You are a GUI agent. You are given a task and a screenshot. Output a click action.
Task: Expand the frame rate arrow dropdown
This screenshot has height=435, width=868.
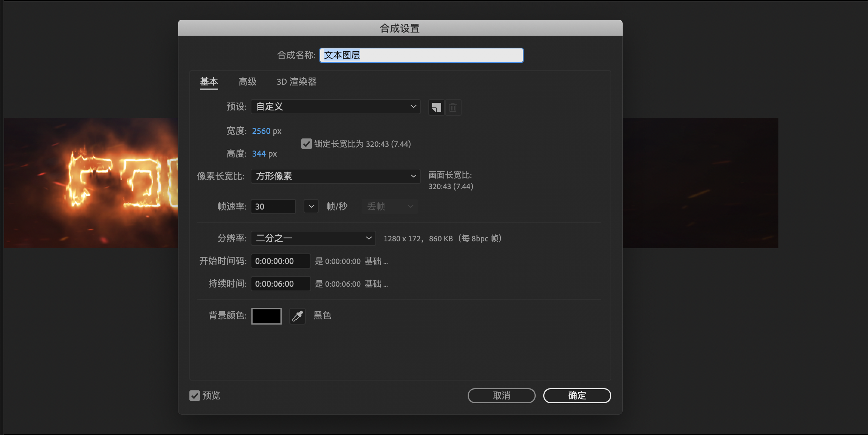[x=311, y=207]
